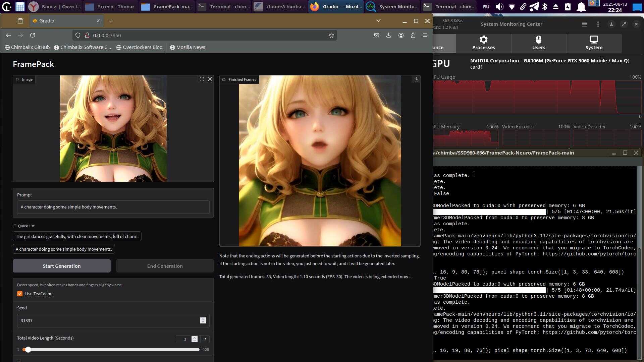Click the download icon on Finished Frames
644x362 pixels.
416,79
